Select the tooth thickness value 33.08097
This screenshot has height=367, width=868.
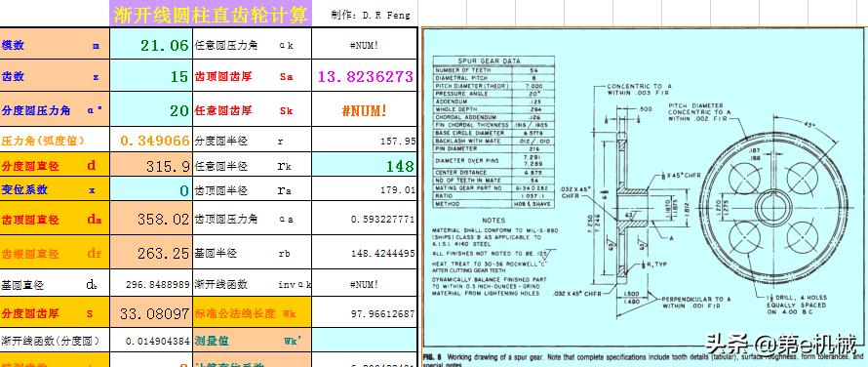coord(151,312)
